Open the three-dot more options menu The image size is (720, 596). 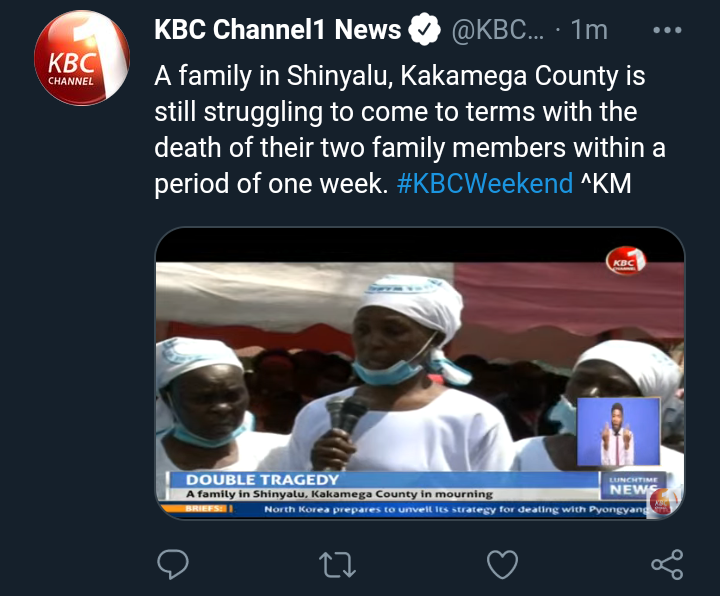667,30
